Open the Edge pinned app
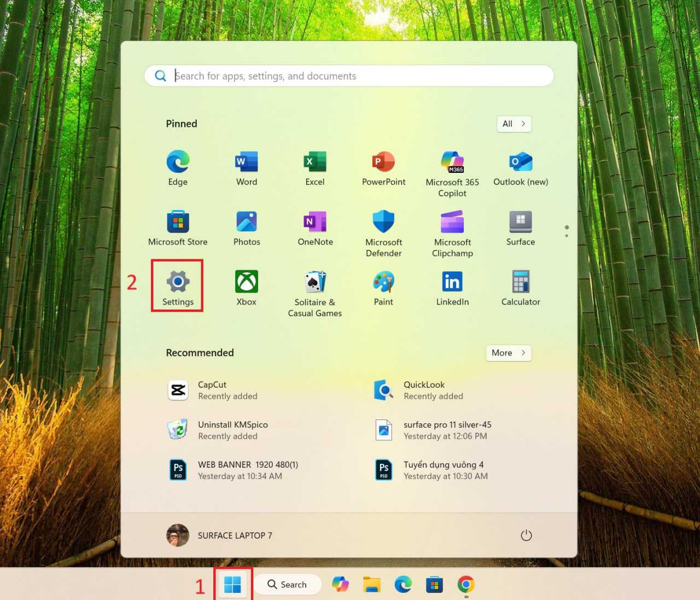 click(x=178, y=169)
